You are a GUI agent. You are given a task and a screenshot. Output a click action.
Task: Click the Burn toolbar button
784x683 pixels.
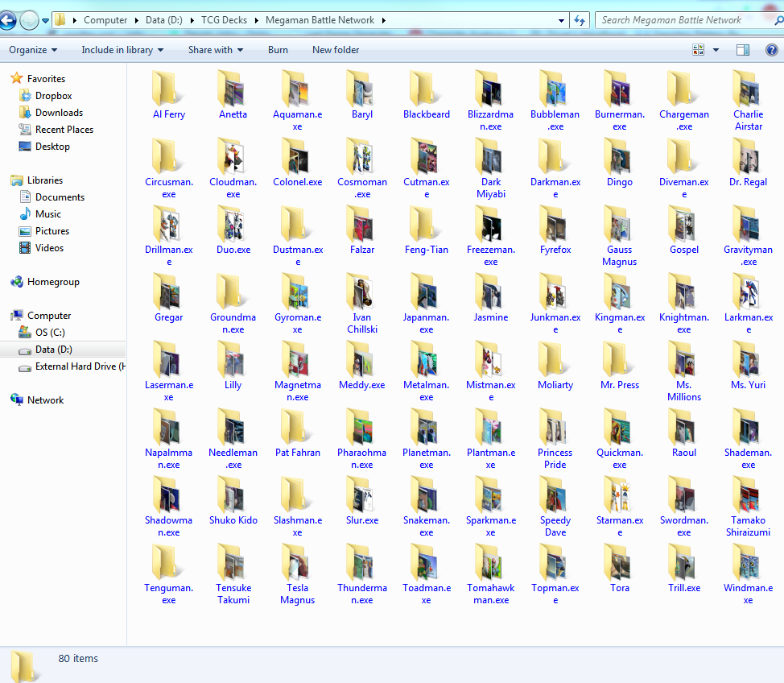coord(278,50)
